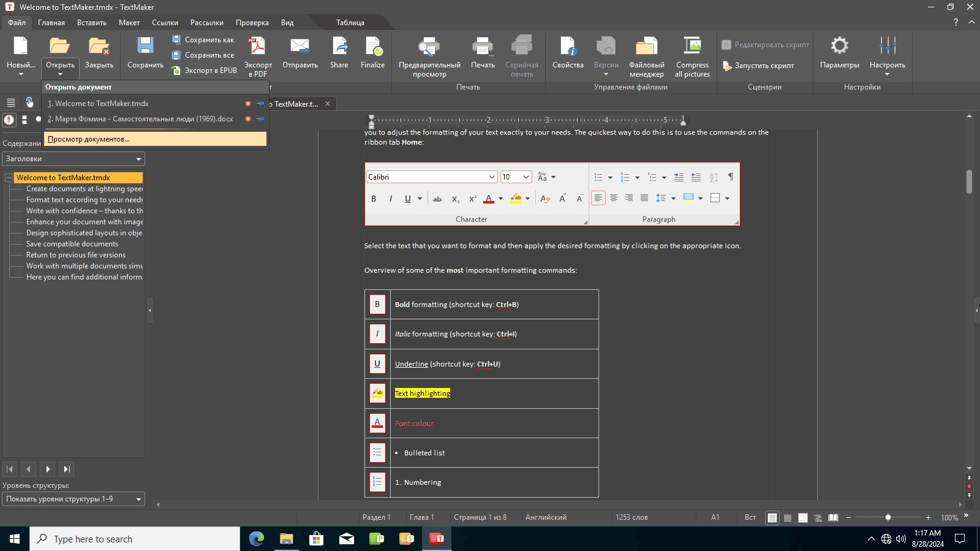Go to next heading navigation button

48,469
